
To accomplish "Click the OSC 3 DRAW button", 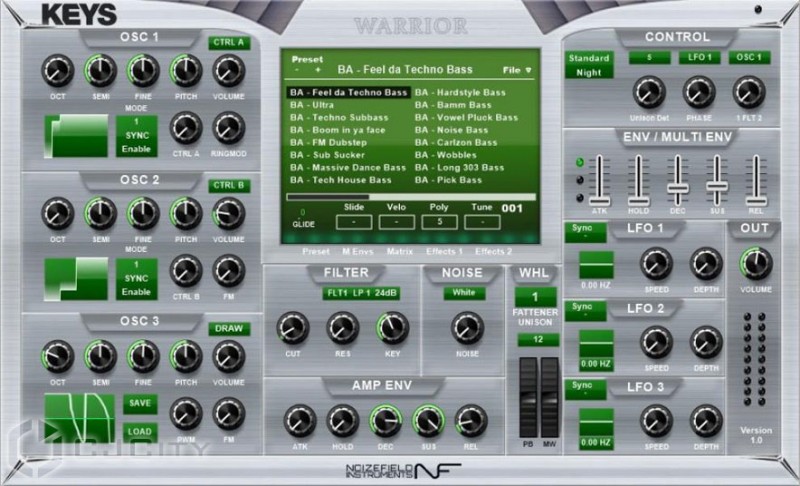I will pyautogui.click(x=229, y=328).
